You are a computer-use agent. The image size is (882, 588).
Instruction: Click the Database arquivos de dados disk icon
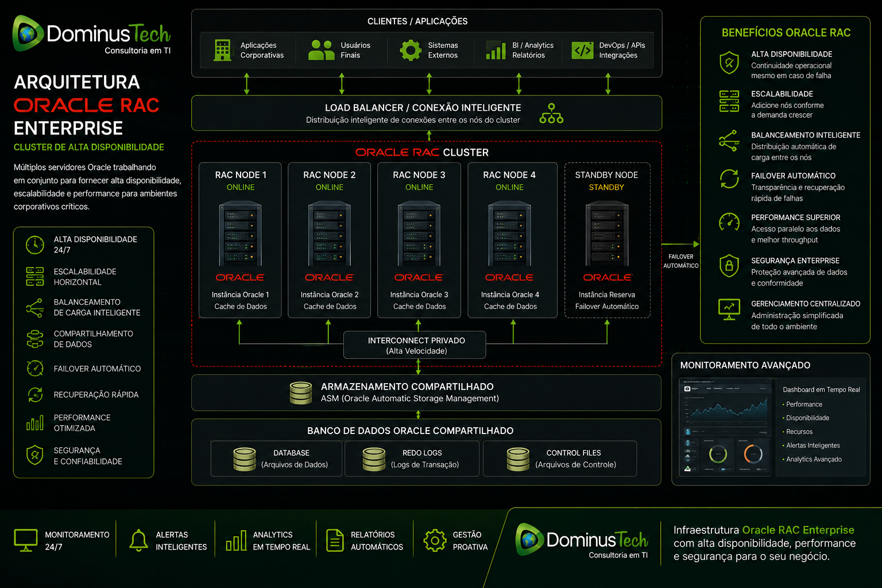coord(245,459)
